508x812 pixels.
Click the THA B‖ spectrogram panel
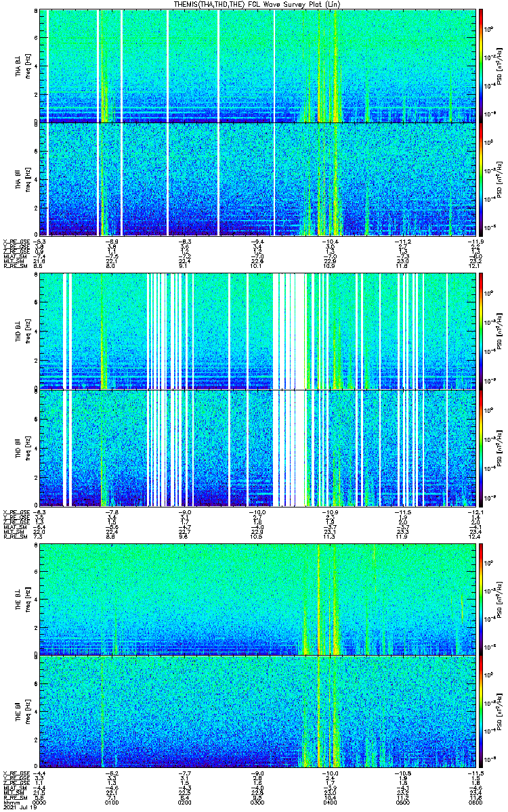coord(257,179)
